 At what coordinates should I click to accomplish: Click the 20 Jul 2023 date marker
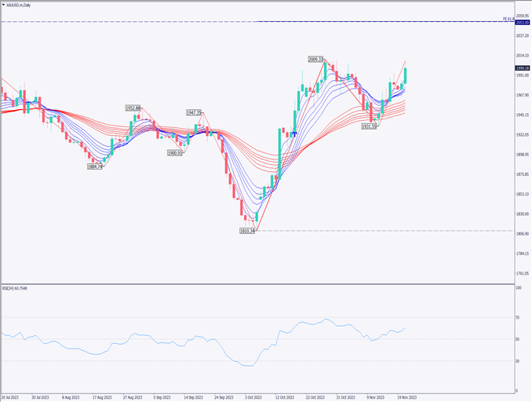click(11, 397)
